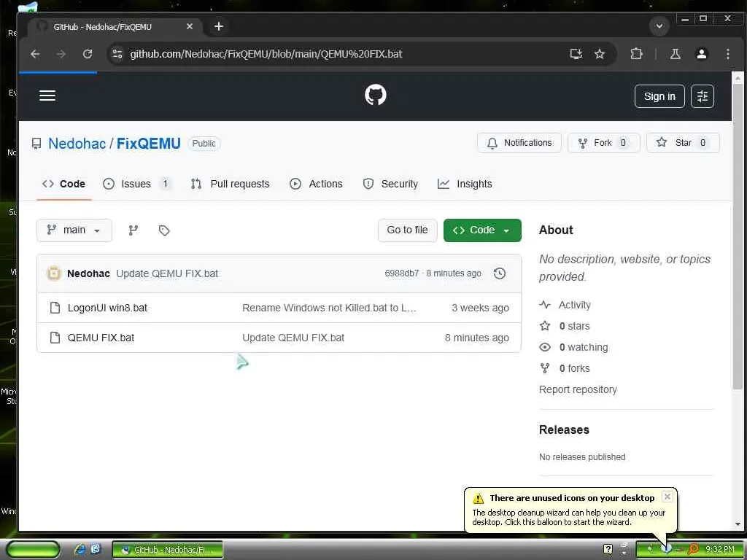Viewport: 747px width, 560px height.
Task: Open the latest commit message Update QEMU FIX.bat
Action: coord(167,273)
